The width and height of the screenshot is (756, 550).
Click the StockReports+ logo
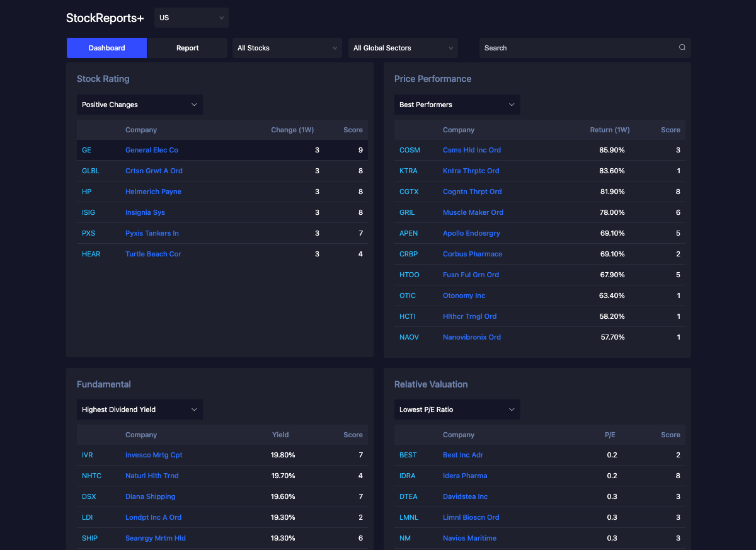click(105, 18)
